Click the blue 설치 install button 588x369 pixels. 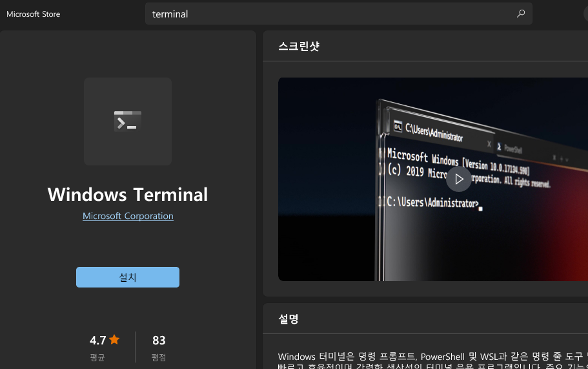tap(128, 277)
